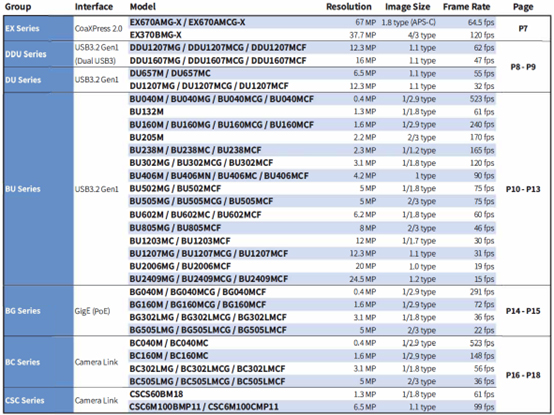Select model BU205M
The width and height of the screenshot is (554, 415).
[146, 137]
